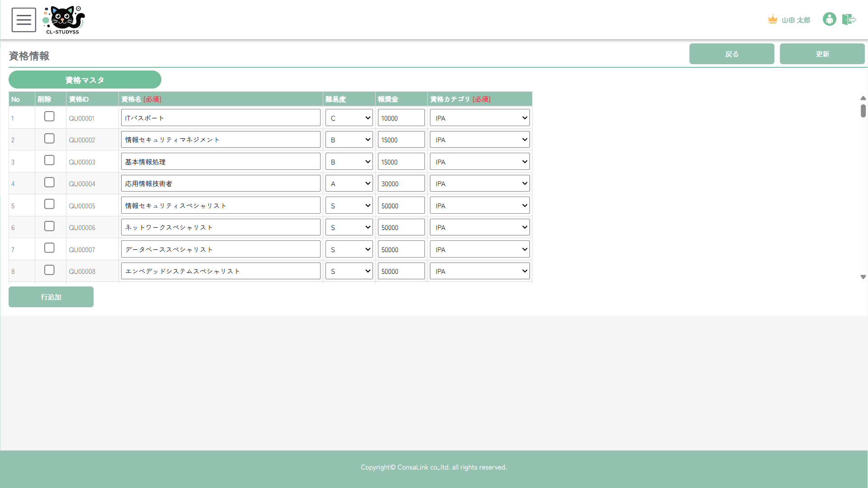
Task: Tick the delete checkbox for 基本情報処理
Action: pyautogui.click(x=49, y=160)
